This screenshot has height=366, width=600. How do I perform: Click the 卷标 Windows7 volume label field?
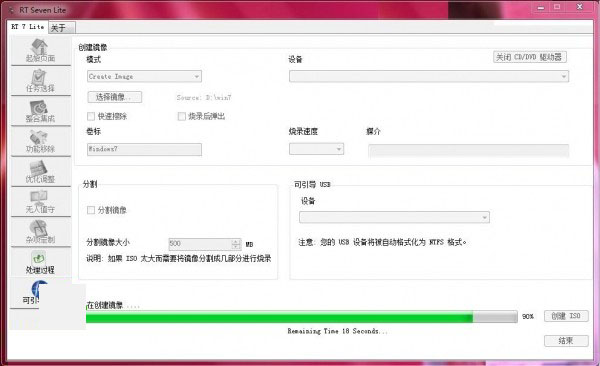click(x=144, y=149)
